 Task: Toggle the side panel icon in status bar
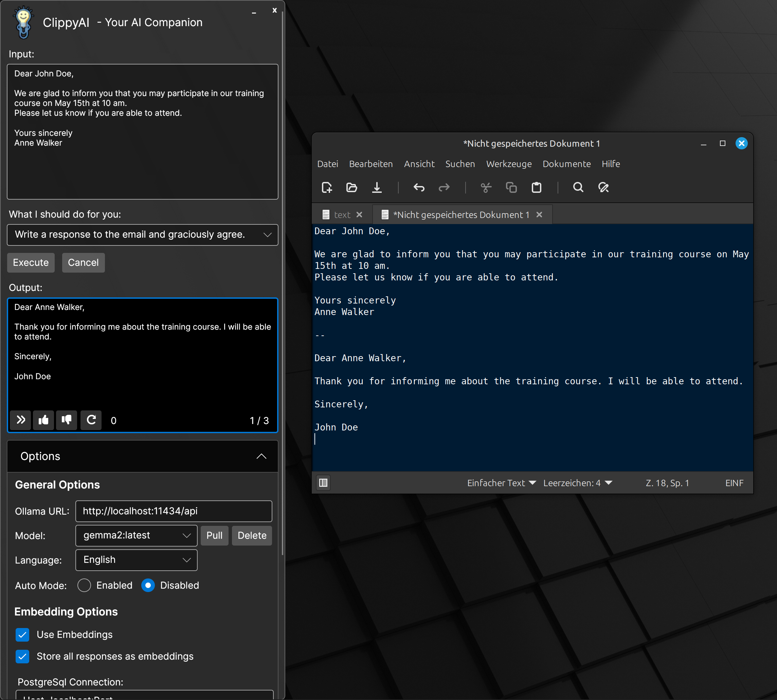[x=323, y=483]
